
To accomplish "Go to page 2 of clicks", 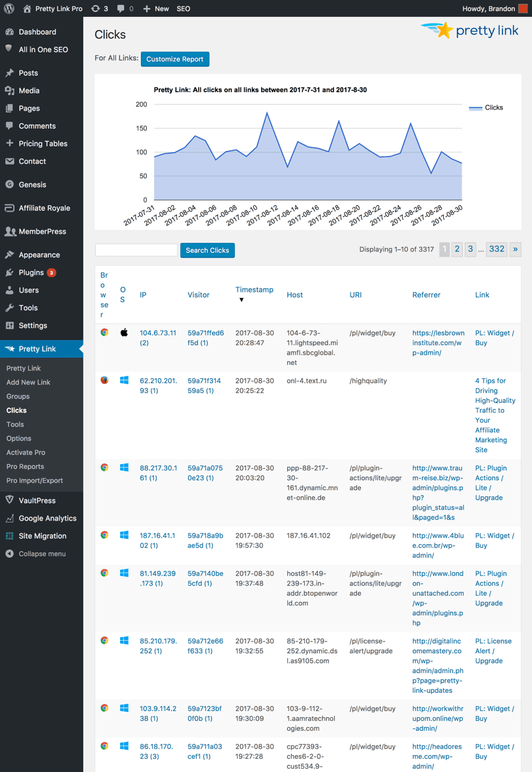I will (x=457, y=249).
